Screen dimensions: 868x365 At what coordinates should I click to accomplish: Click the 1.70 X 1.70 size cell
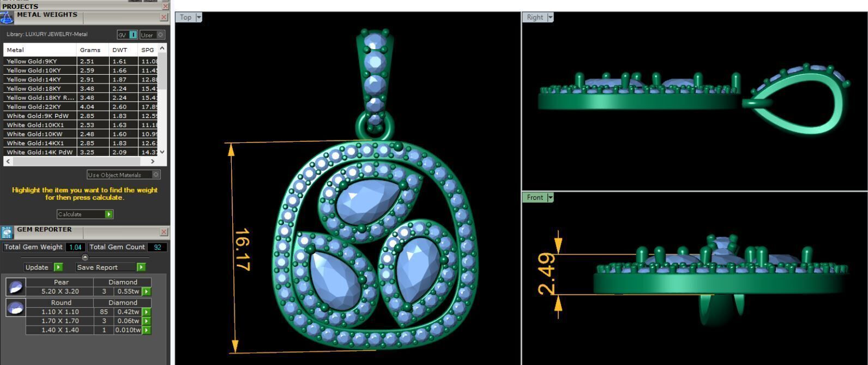(x=60, y=321)
